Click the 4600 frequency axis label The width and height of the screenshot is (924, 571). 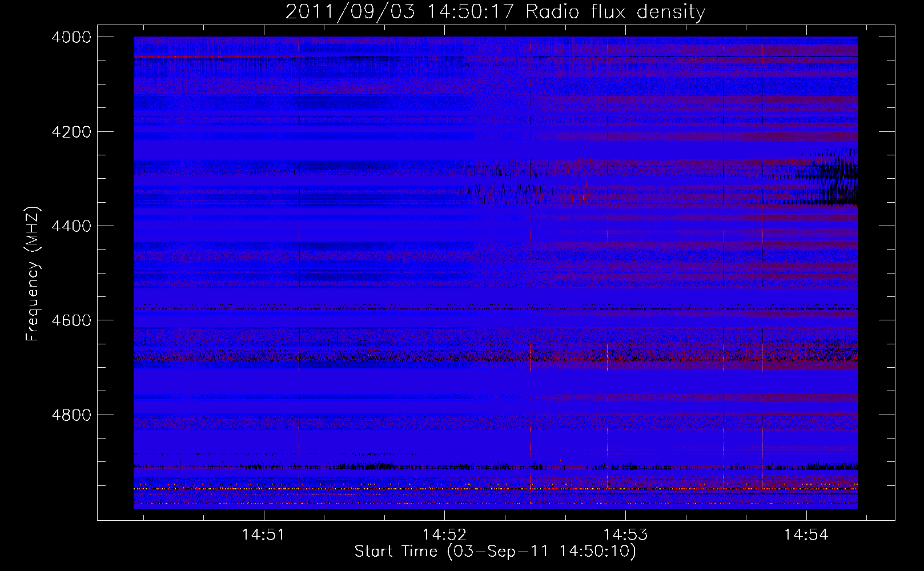pyautogui.click(x=71, y=320)
